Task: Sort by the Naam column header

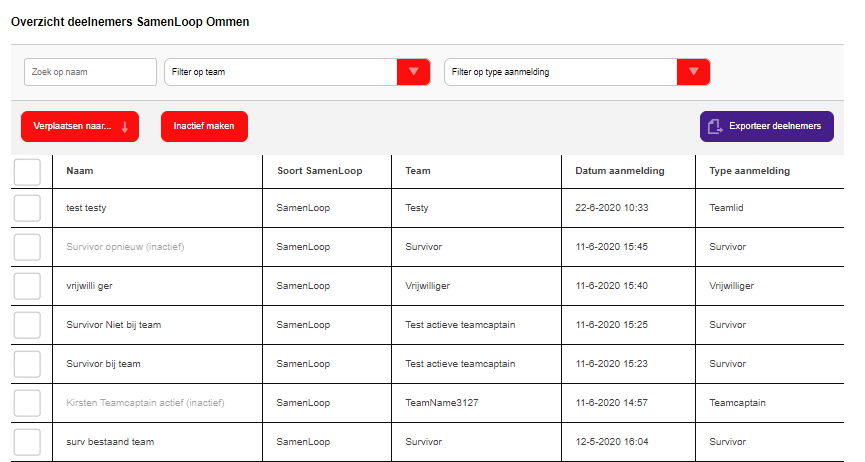Action: coord(79,171)
